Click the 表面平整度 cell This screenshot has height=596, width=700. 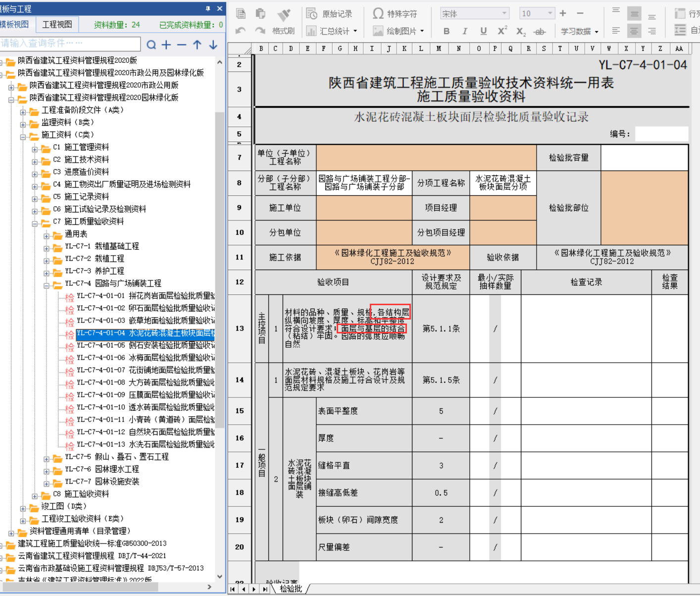coord(364,411)
